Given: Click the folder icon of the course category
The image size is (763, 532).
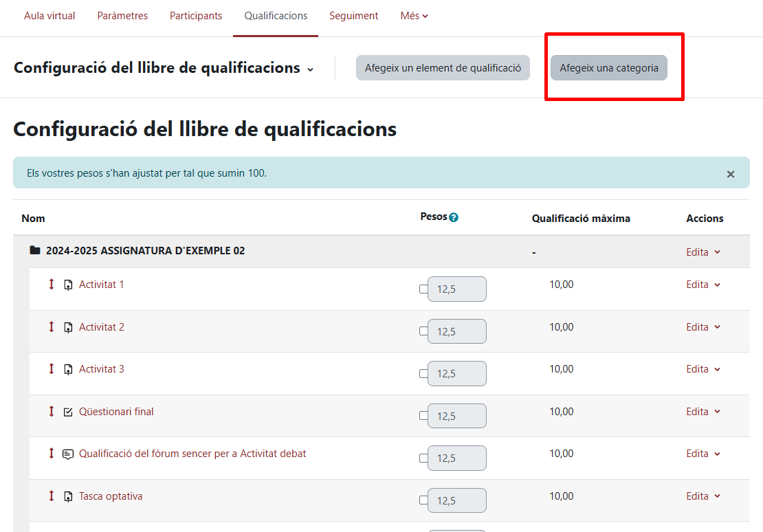Looking at the screenshot, I should coord(35,251).
